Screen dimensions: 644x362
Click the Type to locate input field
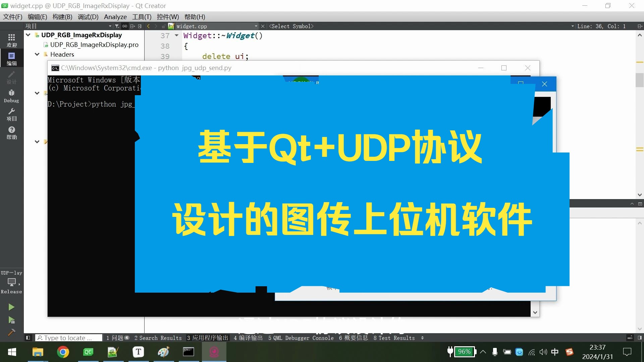(68, 338)
